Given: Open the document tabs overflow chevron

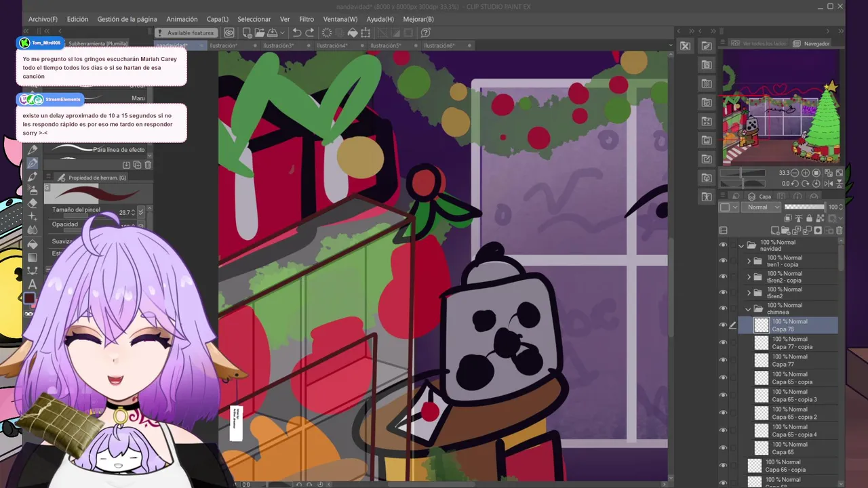Looking at the screenshot, I should tap(671, 45).
